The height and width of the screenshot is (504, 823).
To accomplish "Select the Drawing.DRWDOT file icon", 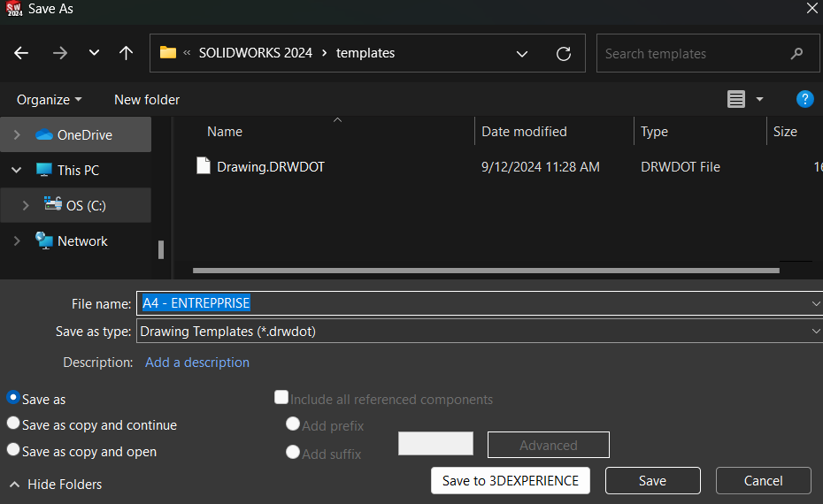I will click(x=204, y=166).
